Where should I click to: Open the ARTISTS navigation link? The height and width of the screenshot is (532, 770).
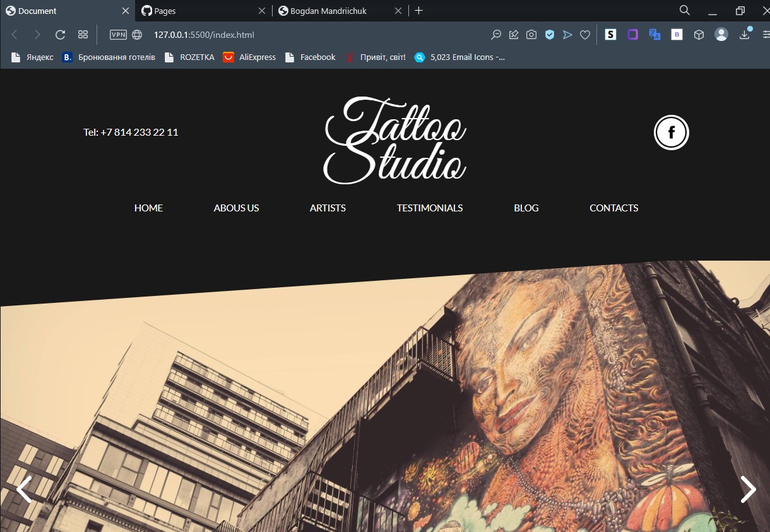[328, 208]
